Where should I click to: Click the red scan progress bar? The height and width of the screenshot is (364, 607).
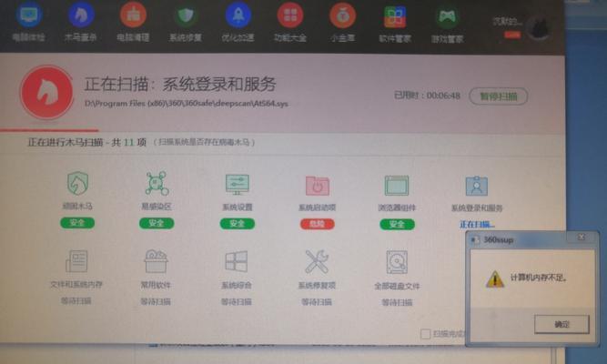49,130
